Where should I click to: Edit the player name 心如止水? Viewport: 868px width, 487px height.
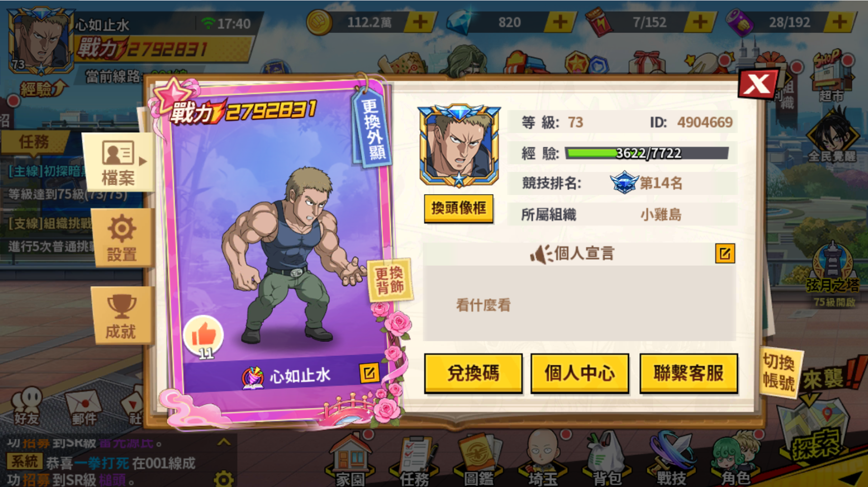[369, 373]
